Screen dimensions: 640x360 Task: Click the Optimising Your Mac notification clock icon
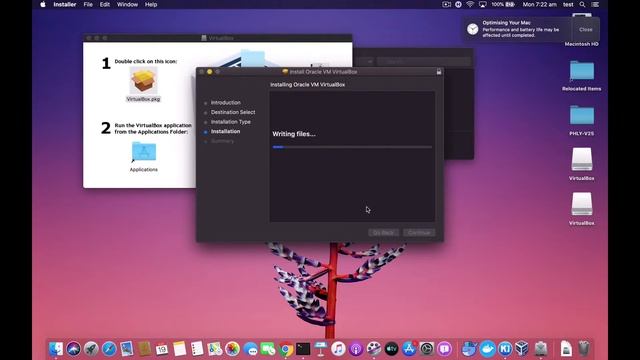tap(473, 29)
